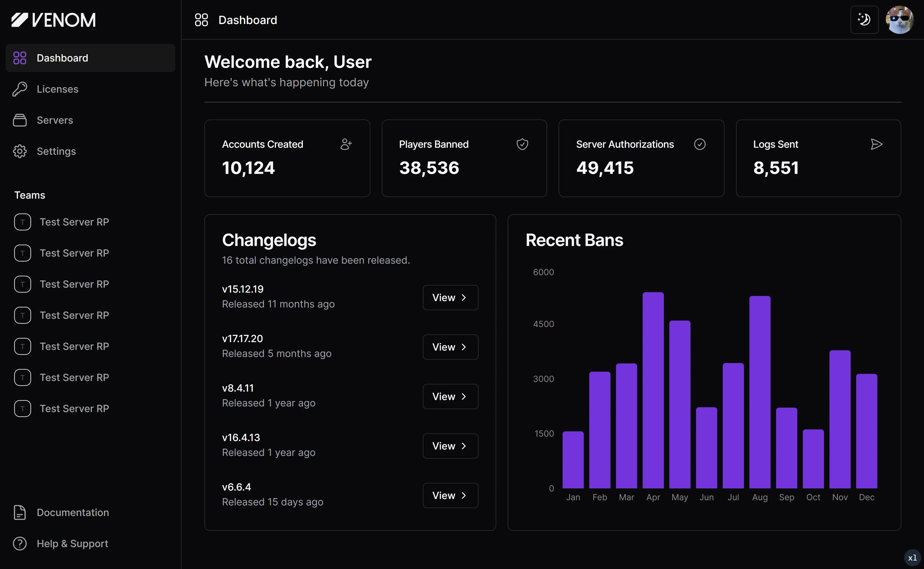Image resolution: width=924 pixels, height=569 pixels.
Task: View changelog v17.17.20
Action: (450, 347)
